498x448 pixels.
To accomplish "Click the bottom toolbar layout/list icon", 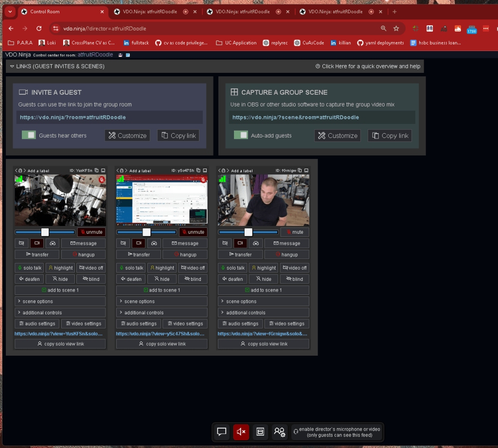I will click(x=260, y=432).
